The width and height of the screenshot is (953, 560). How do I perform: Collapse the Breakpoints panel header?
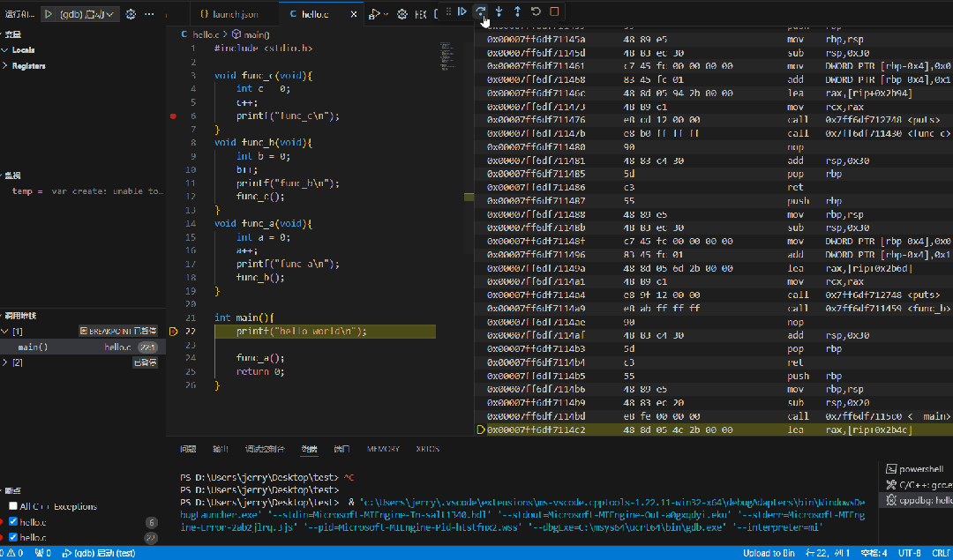point(12,490)
